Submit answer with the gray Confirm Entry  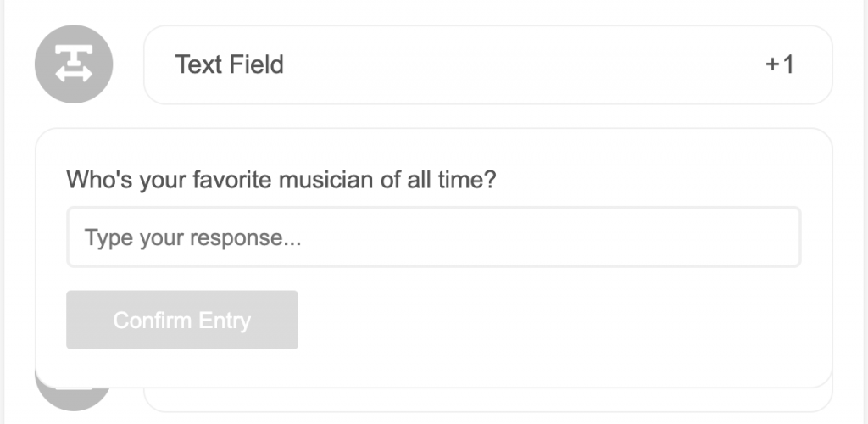pyautogui.click(x=182, y=320)
